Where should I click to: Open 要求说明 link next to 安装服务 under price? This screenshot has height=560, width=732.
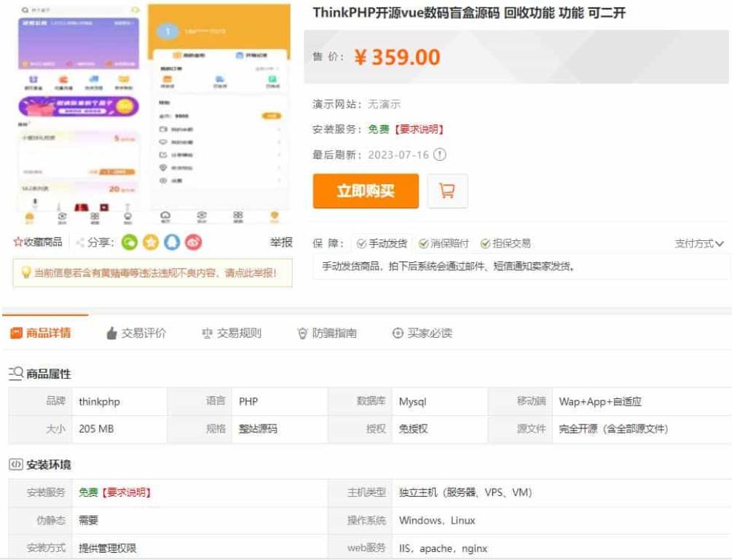point(418,129)
